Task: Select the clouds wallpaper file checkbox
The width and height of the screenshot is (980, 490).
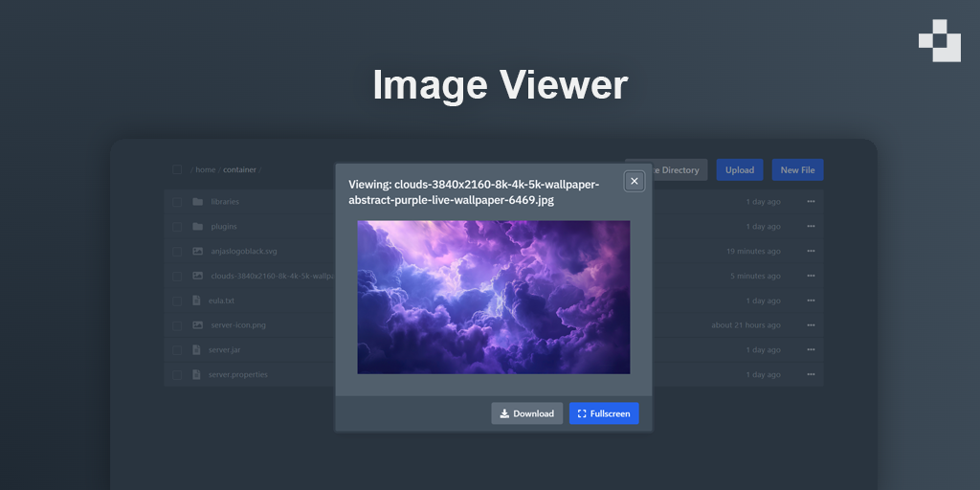Action: click(x=177, y=276)
